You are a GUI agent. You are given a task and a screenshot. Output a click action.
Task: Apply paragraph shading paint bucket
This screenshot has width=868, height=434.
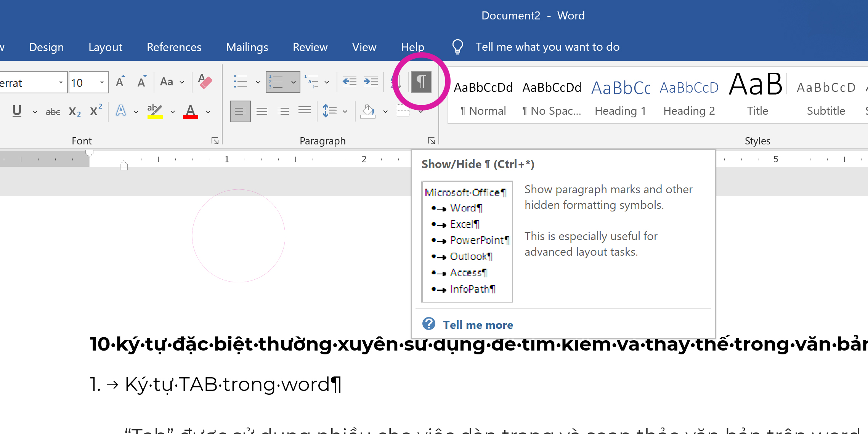tap(368, 111)
